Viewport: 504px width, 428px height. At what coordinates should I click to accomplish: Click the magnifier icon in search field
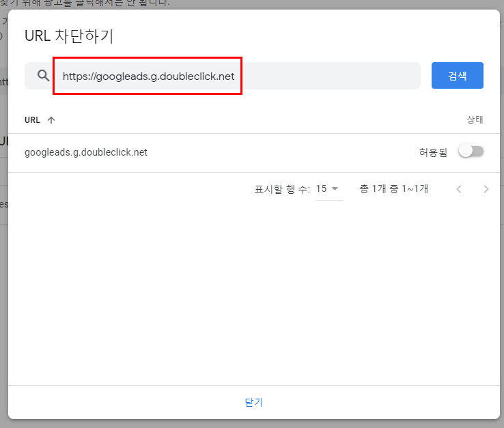click(44, 76)
